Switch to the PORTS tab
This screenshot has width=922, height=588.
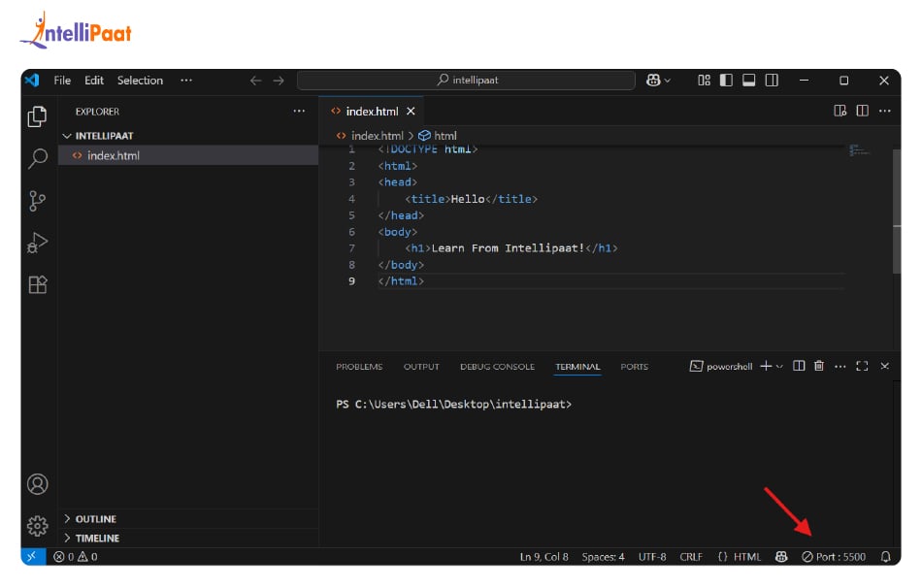pyautogui.click(x=635, y=367)
